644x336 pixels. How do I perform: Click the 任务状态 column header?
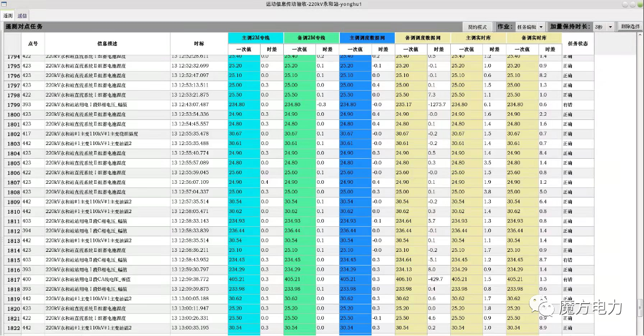(577, 44)
